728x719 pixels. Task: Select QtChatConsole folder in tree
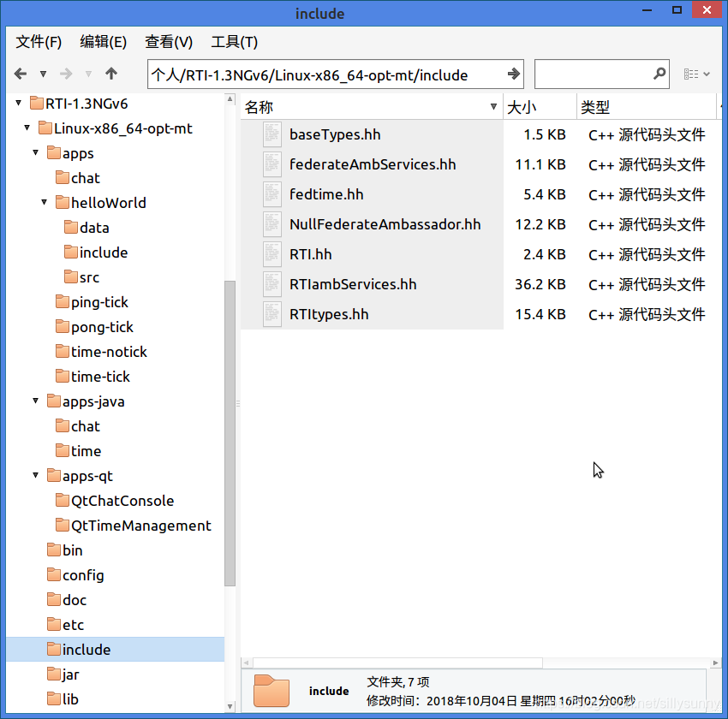[115, 501]
